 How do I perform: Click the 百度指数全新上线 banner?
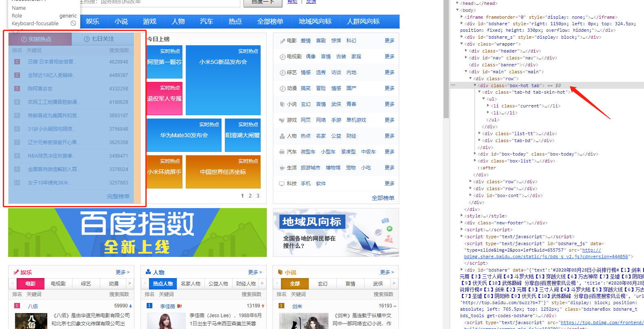tap(137, 232)
